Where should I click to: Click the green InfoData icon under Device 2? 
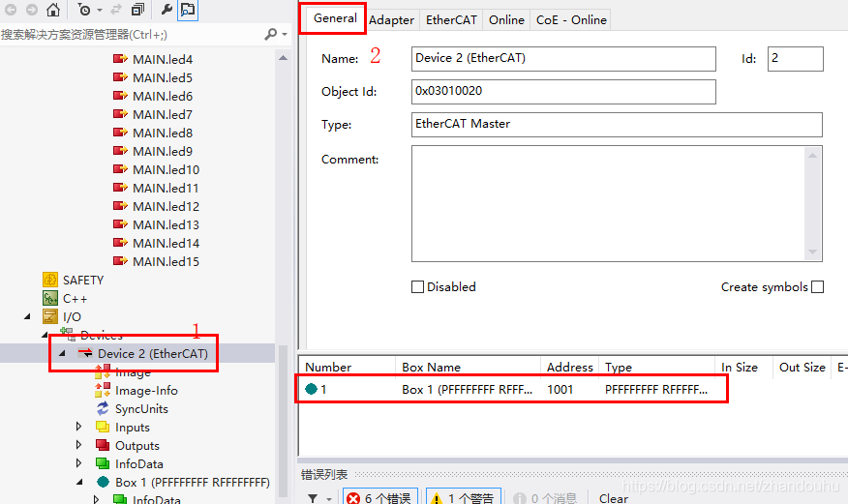(103, 463)
